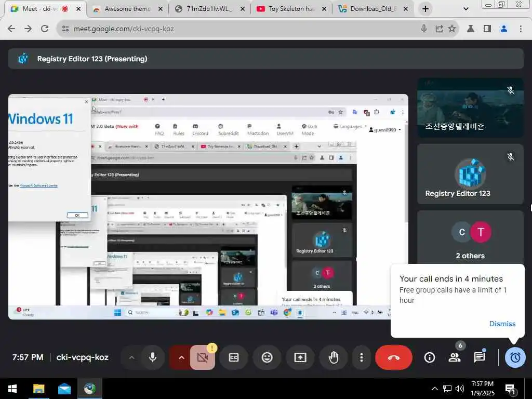Open a new browser tab
532x399 pixels.
(425, 9)
